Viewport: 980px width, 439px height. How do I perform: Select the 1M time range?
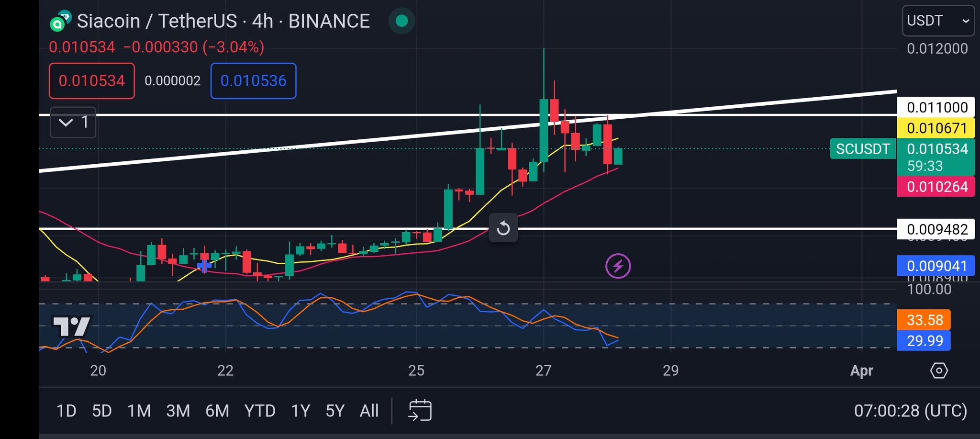pos(139,411)
